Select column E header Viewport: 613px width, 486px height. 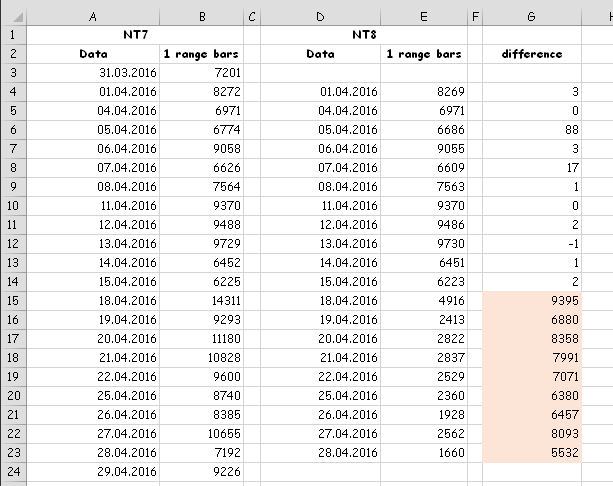coord(424,17)
